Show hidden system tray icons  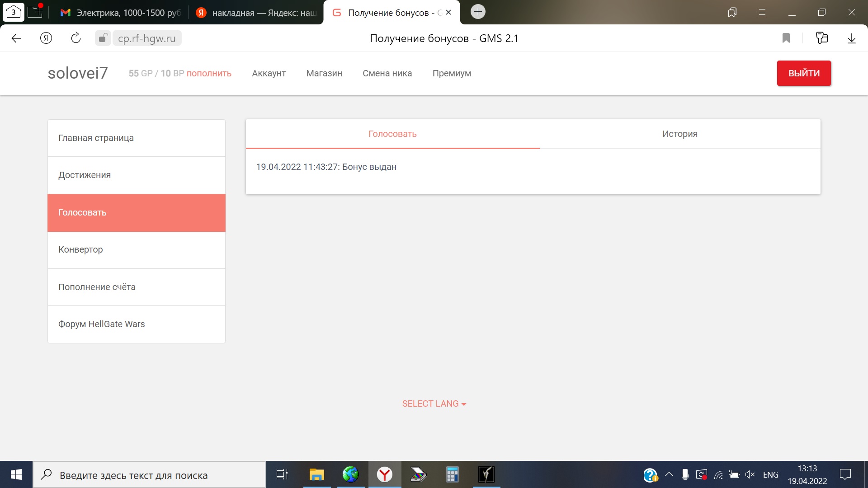[669, 474]
